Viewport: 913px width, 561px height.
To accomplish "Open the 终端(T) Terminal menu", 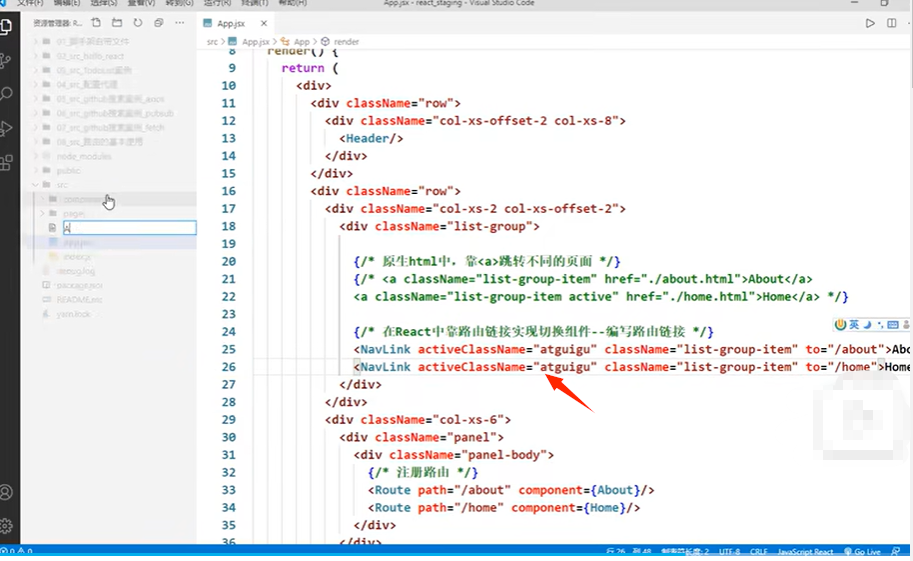I will tap(254, 3).
